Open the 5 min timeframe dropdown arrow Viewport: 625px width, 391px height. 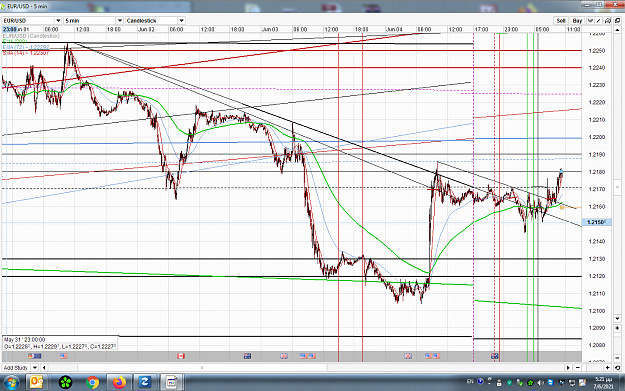tap(119, 20)
